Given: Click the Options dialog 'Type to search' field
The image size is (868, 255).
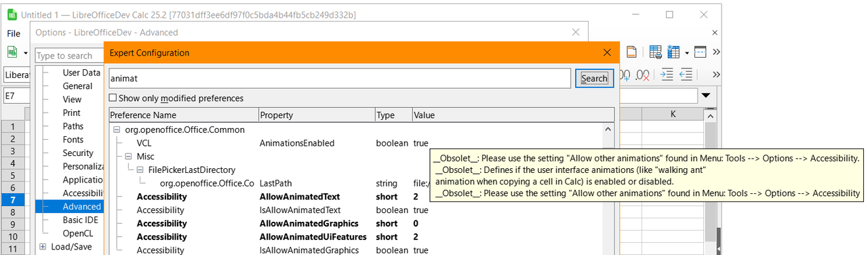Looking at the screenshot, I should tap(69, 56).
